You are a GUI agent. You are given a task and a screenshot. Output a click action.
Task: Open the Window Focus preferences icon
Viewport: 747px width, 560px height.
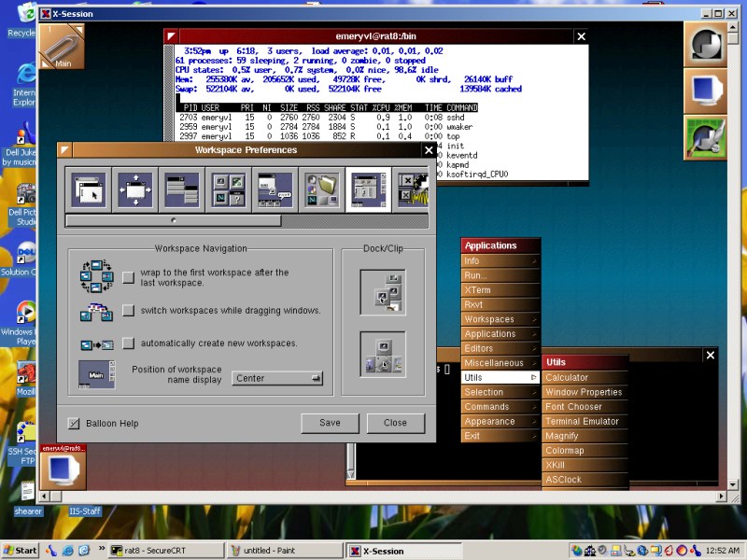[89, 190]
